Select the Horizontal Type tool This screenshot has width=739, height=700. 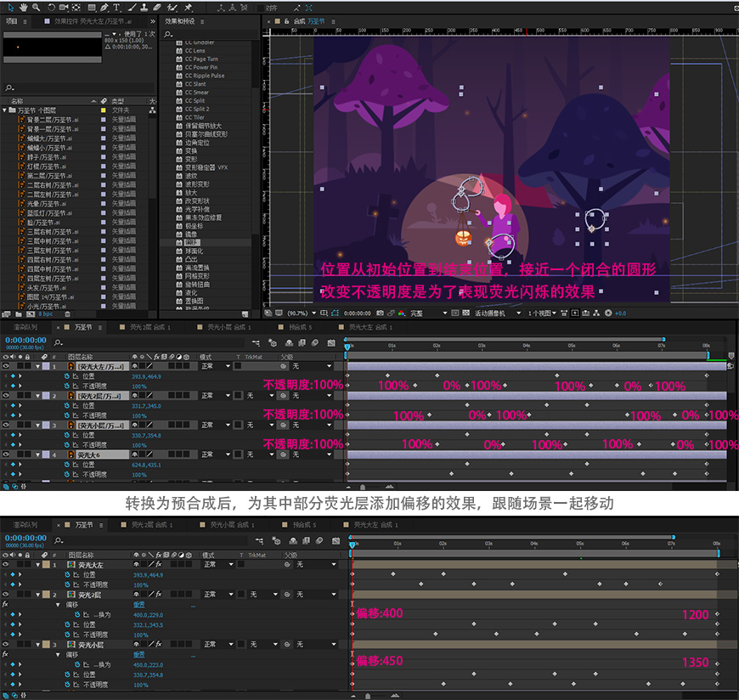click(116, 8)
